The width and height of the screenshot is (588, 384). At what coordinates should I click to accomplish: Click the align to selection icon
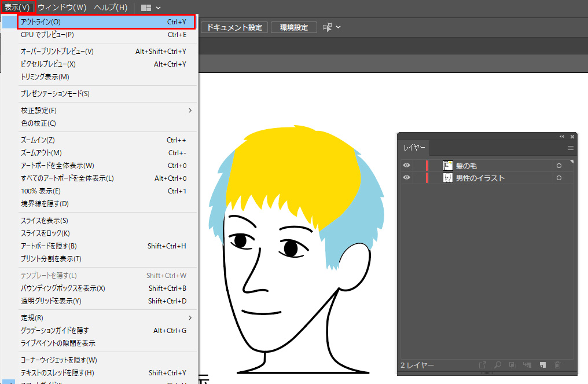tap(329, 27)
